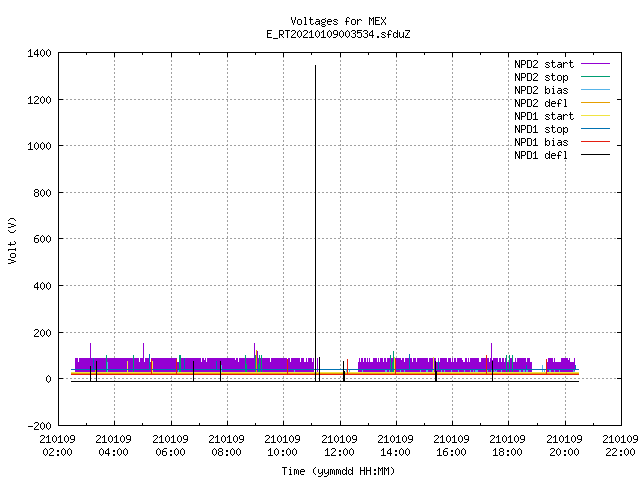Click the yellow NPD1 start legend line
The image size is (640, 480).
pos(595,116)
